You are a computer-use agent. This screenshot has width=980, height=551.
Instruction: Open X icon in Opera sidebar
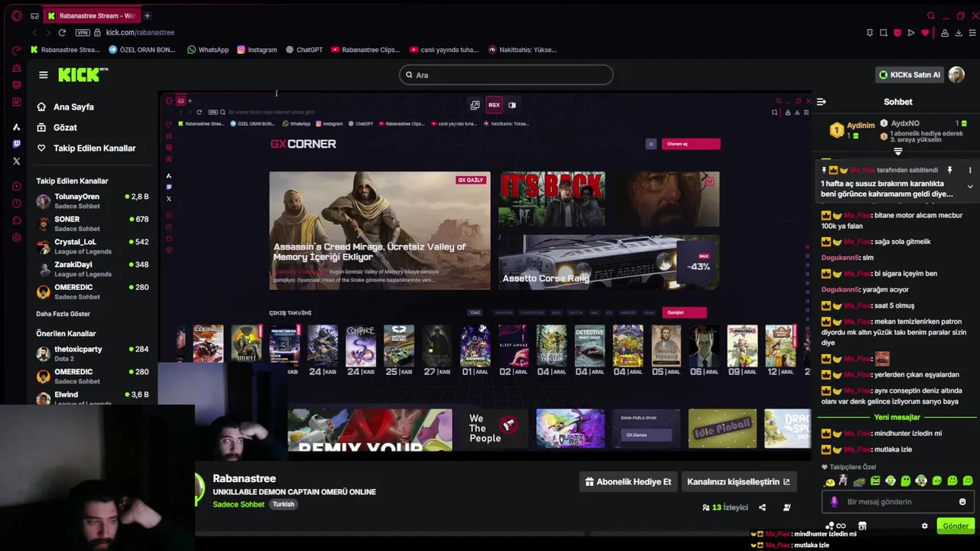tap(17, 161)
